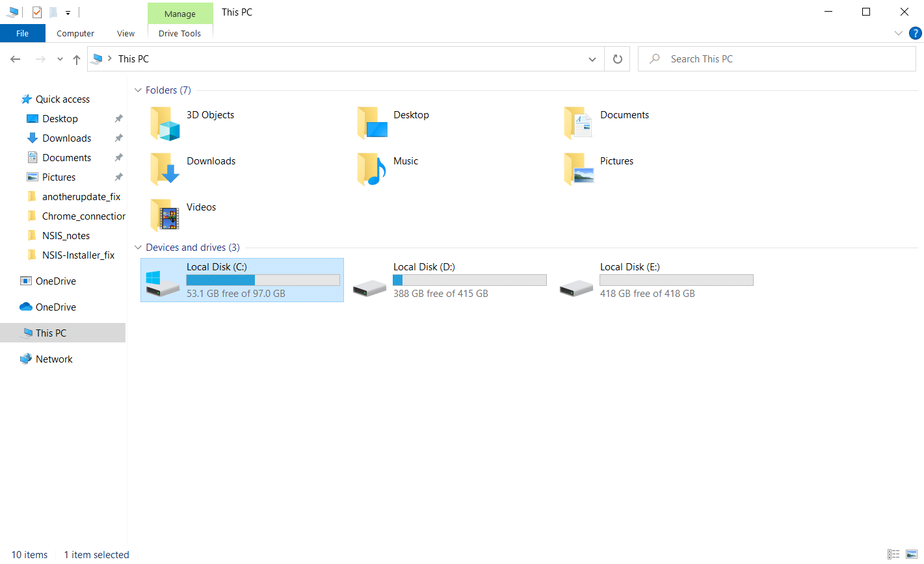Image resolution: width=924 pixels, height=564 pixels.
Task: Click '1 item selected' in the status bar
Action: 96,555
